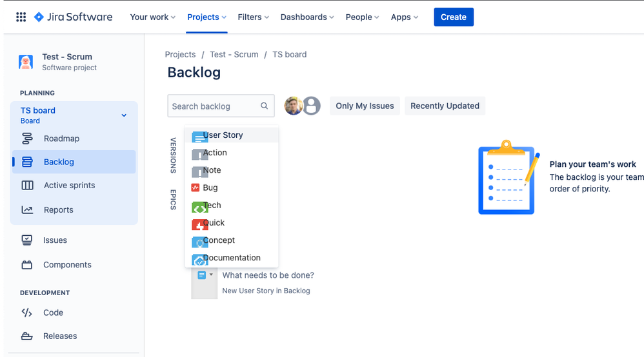Click the Jira Software logo
Screen dimensions: 644x357
[x=73, y=17]
